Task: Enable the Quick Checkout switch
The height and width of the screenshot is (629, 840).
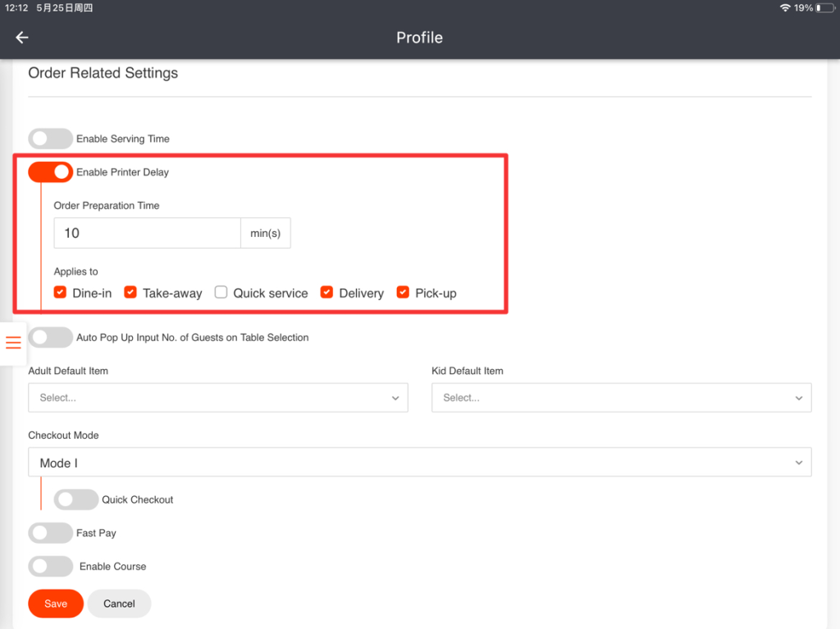Action: 75,499
